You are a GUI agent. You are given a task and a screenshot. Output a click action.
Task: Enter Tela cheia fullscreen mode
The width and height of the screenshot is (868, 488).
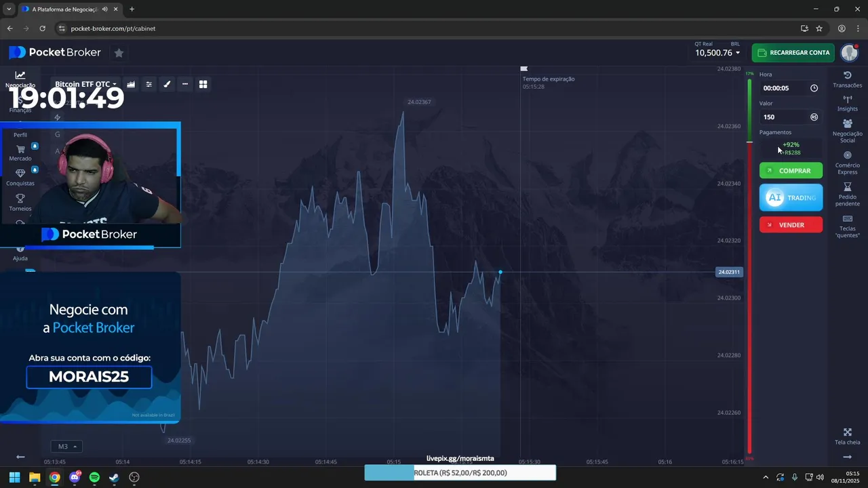847,436
